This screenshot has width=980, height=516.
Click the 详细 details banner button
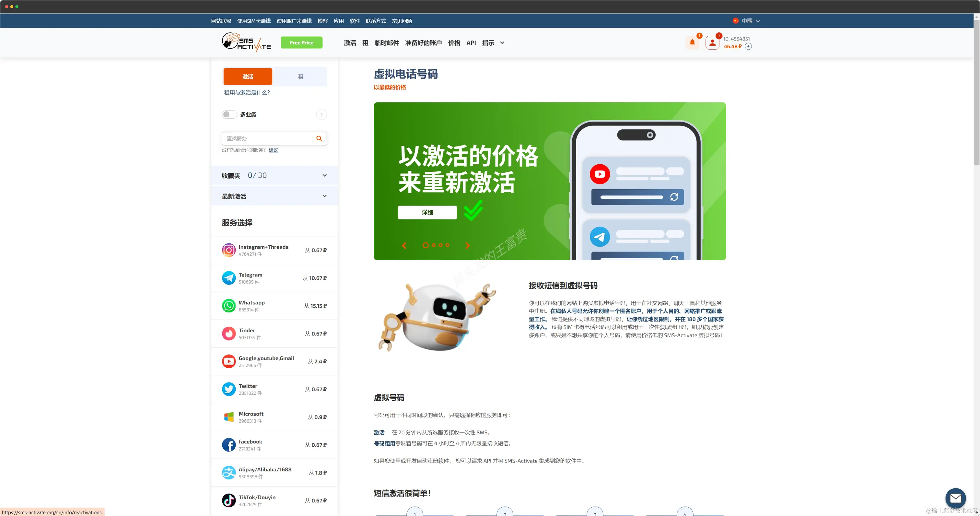(x=427, y=212)
